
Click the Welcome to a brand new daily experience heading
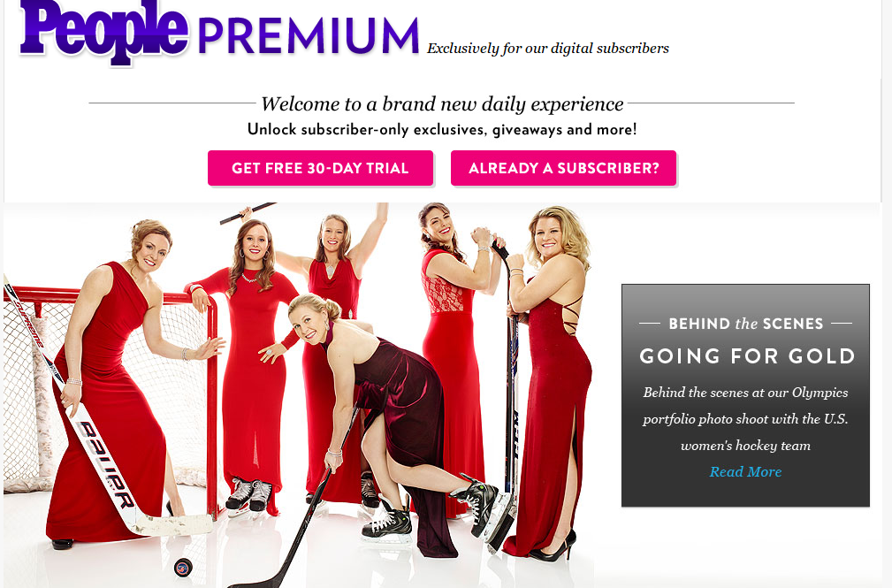coord(442,103)
